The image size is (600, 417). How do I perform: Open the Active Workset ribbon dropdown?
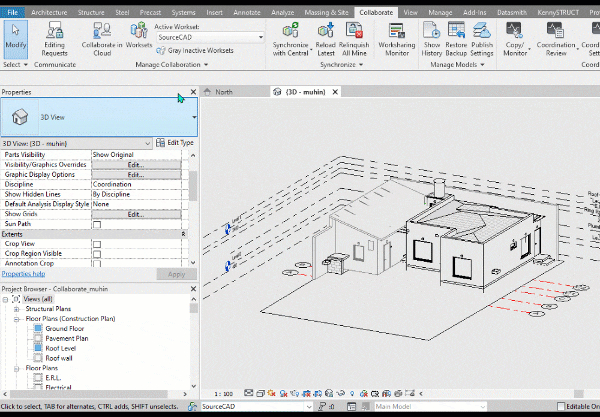coord(261,37)
